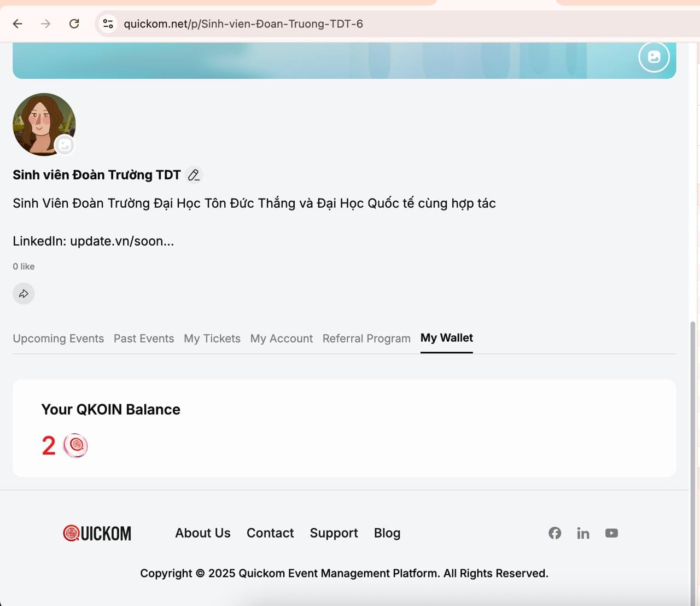Viewport: 700px width, 606px height.
Task: Edit profile name with pencil icon
Action: [194, 175]
